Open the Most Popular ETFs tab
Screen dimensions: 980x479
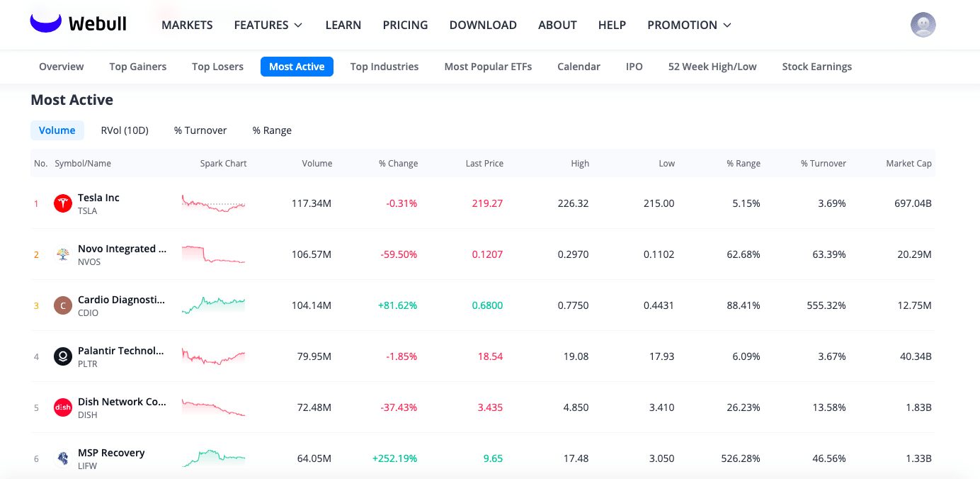tap(488, 67)
